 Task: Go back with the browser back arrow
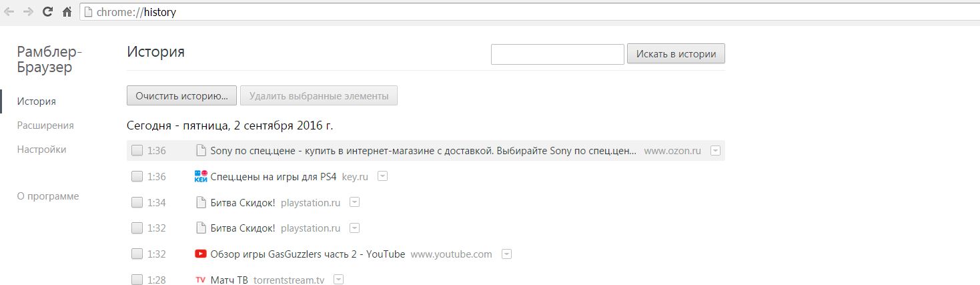(9, 12)
